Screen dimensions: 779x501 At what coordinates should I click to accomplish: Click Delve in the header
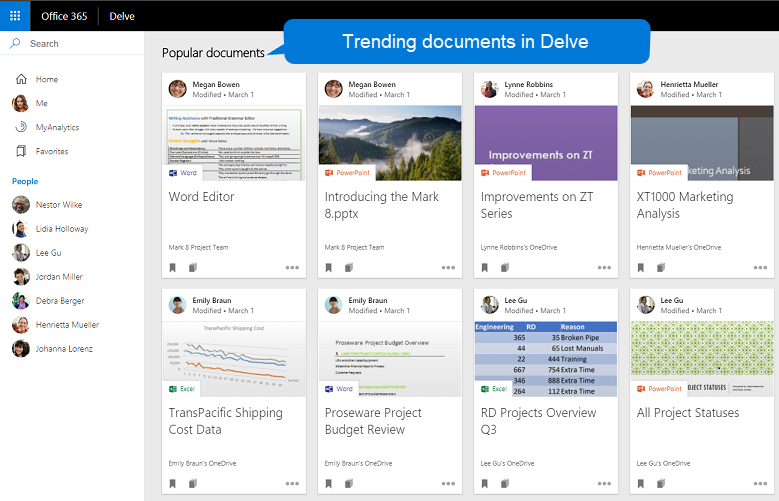click(122, 16)
